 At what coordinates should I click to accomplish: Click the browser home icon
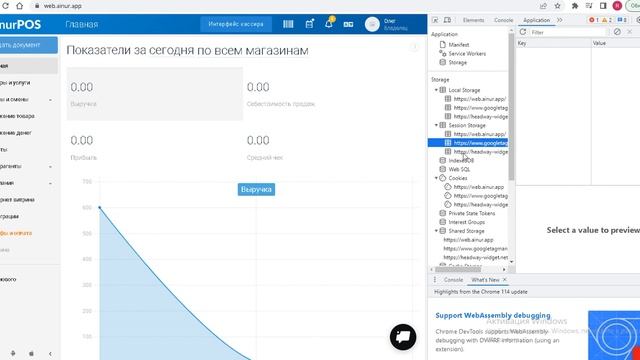coord(20,6)
